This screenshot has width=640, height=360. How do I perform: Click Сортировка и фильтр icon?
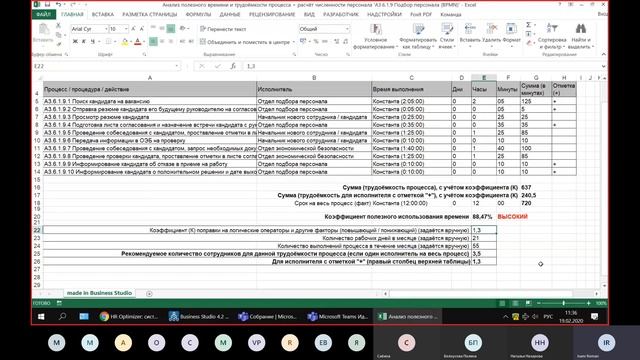click(552, 29)
